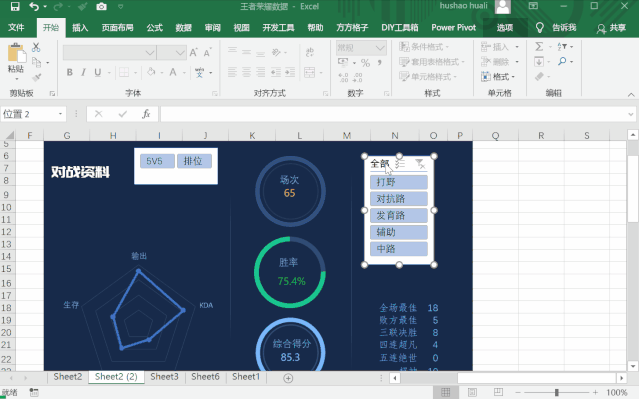Switch to Page Layout view in status bar
Image resolution: width=639 pixels, height=399 pixels.
[472, 392]
